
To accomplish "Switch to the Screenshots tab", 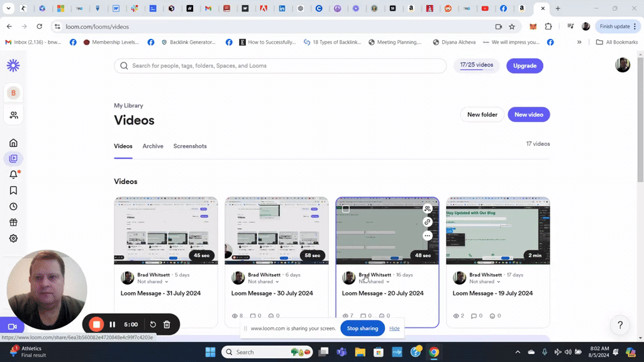I will pos(190,146).
